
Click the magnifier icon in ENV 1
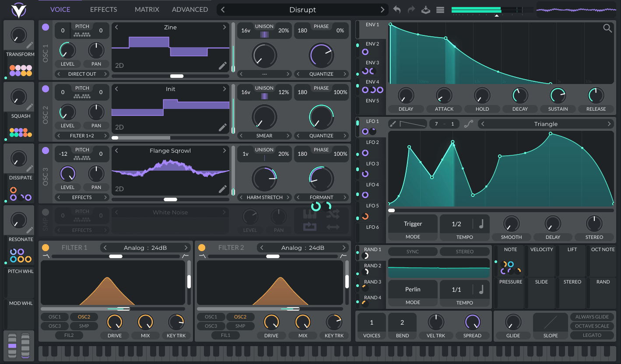tap(607, 28)
